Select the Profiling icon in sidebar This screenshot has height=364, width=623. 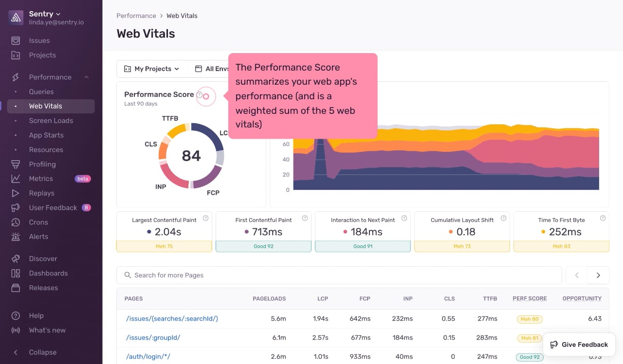coord(16,164)
